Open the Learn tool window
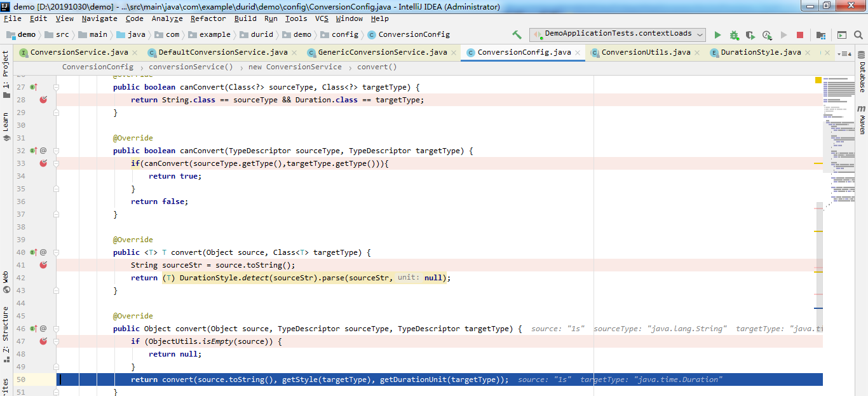 pyautogui.click(x=6, y=126)
